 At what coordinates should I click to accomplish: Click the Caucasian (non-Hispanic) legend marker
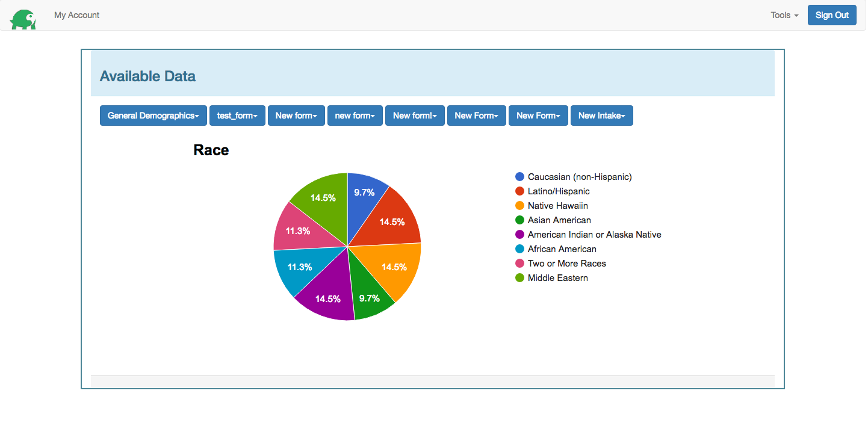[519, 176]
